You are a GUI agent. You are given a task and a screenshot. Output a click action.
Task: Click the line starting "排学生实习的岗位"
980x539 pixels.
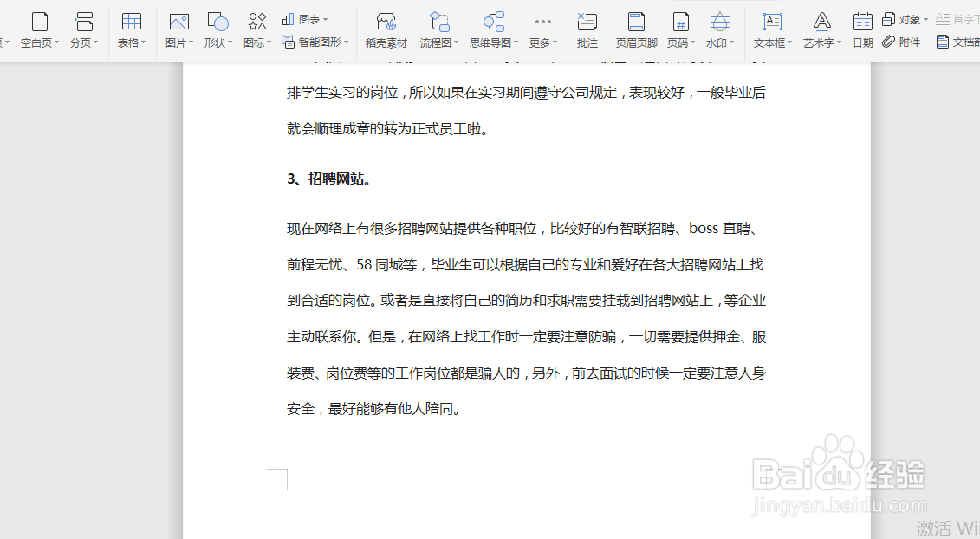point(526,93)
